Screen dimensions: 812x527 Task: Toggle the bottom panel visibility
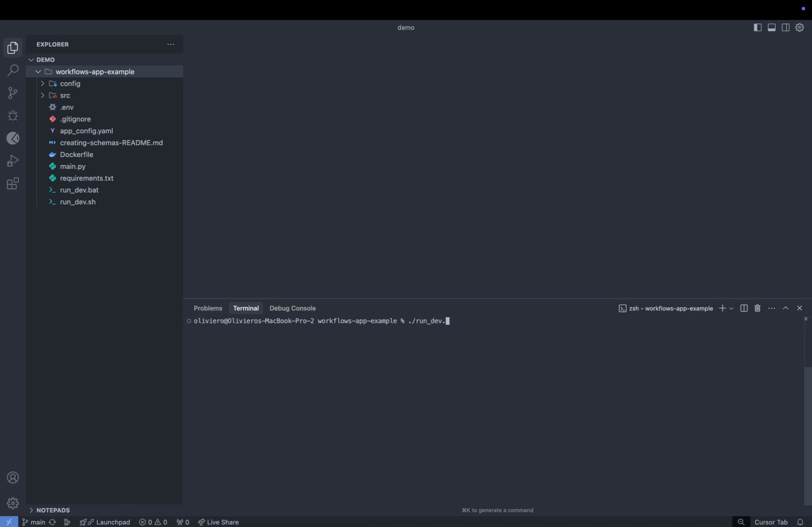click(x=771, y=27)
